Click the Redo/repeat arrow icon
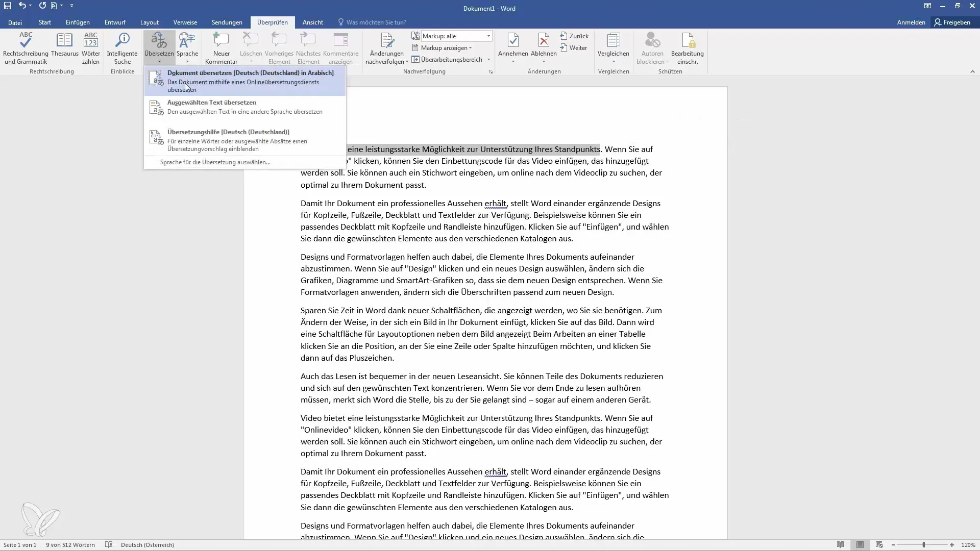Image resolution: width=980 pixels, height=551 pixels. point(42,6)
